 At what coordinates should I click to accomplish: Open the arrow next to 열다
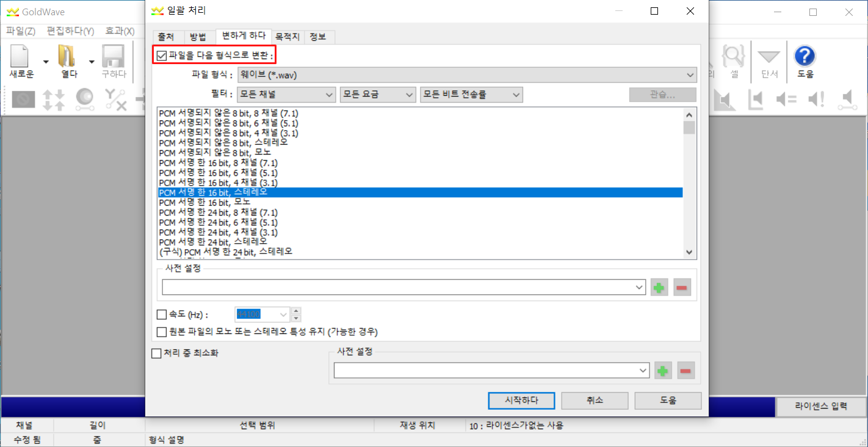tap(92, 61)
